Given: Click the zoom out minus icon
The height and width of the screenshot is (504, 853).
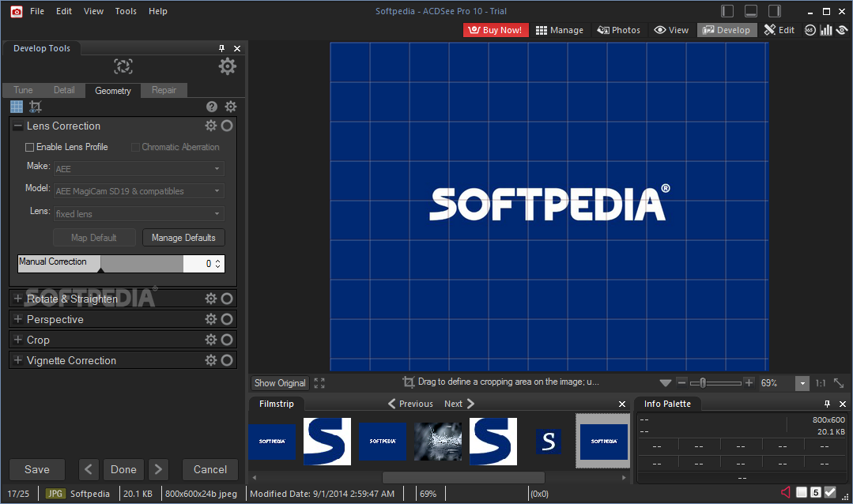Looking at the screenshot, I should coord(681,383).
